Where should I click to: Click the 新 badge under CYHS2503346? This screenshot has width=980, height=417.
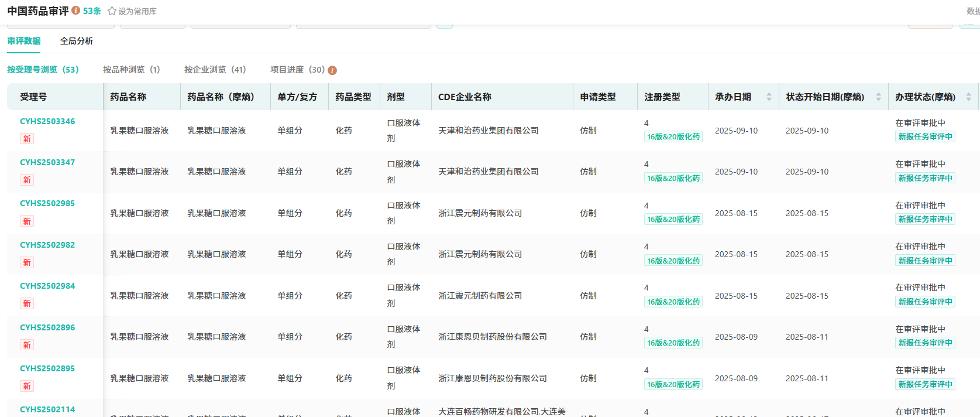pos(27,139)
